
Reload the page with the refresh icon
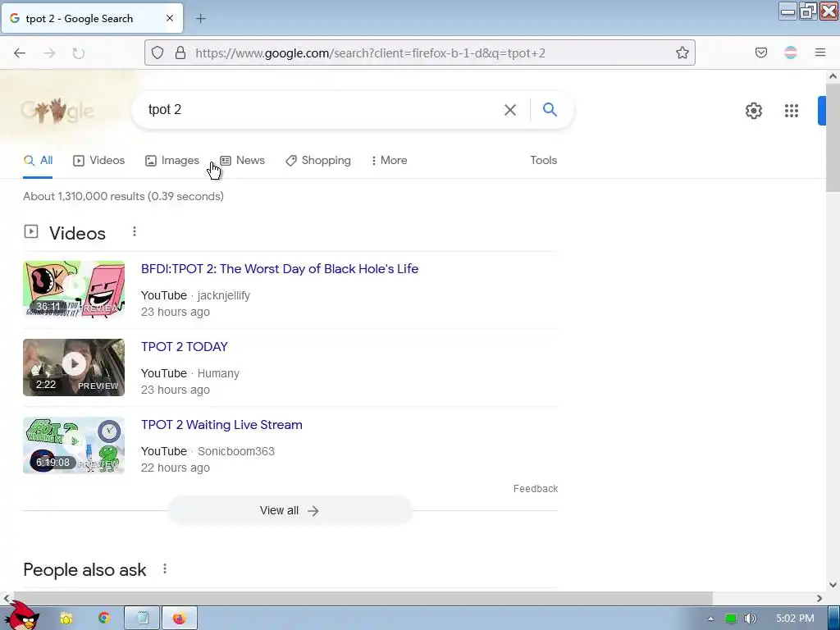pos(79,53)
